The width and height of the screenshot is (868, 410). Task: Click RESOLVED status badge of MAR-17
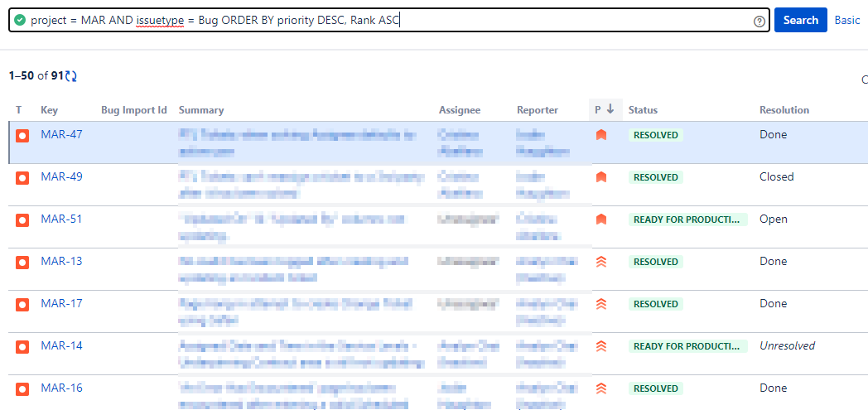pyautogui.click(x=656, y=304)
